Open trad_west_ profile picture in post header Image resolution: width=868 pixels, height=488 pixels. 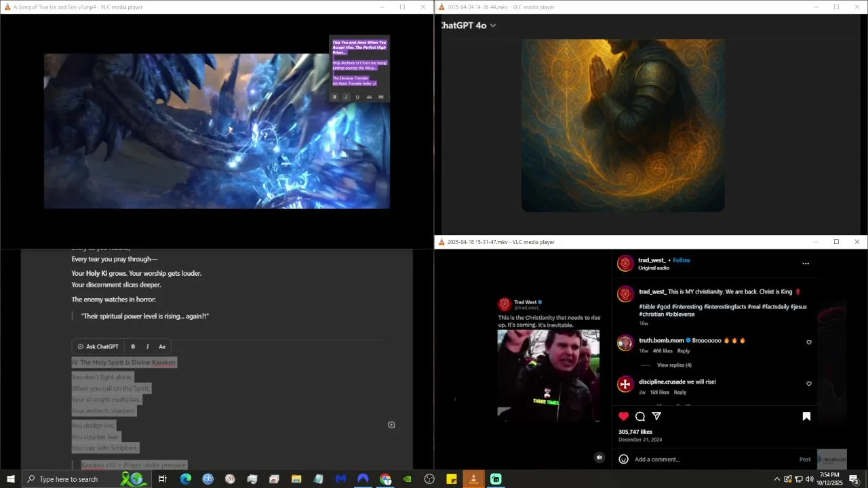625,264
